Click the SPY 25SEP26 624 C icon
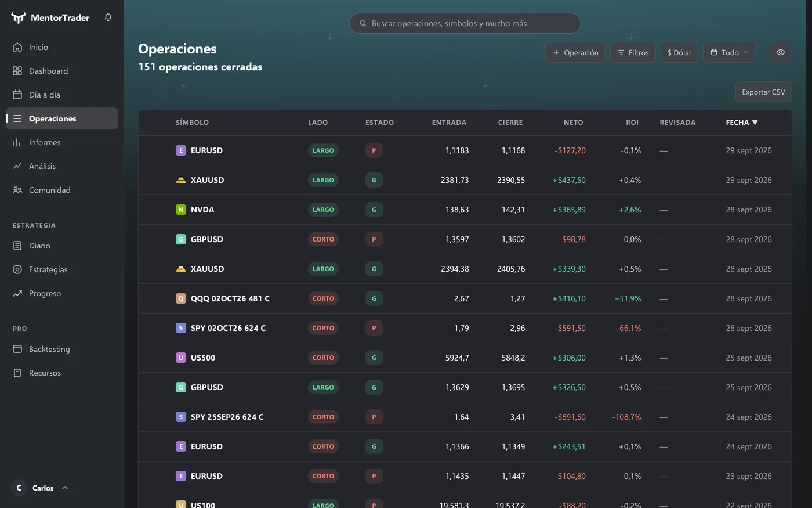Viewport: 812px width, 508px height. tap(181, 417)
